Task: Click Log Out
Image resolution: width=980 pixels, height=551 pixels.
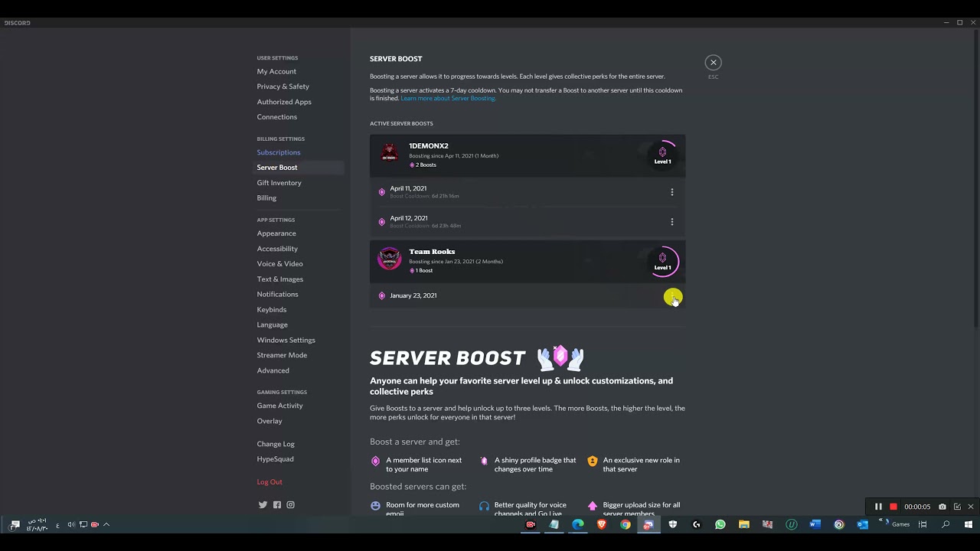Action: click(269, 482)
